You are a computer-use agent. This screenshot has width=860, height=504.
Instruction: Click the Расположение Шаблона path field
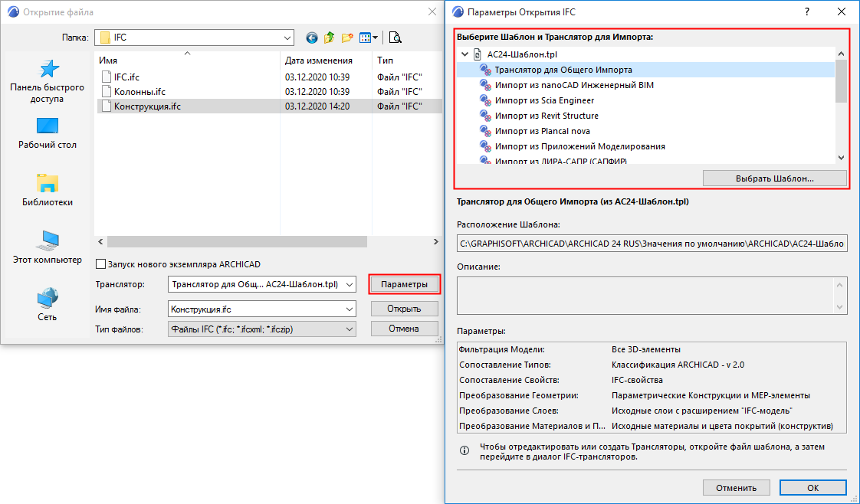652,244
